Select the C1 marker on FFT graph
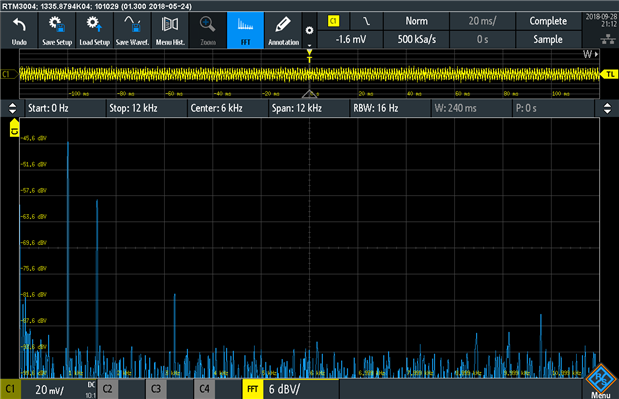This screenshot has width=619, height=399. click(14, 128)
